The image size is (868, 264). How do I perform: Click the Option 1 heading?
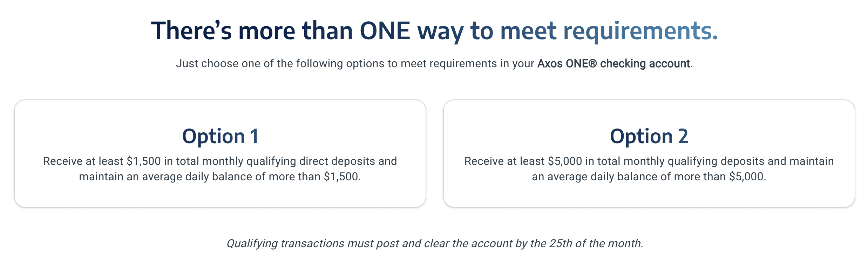220,136
